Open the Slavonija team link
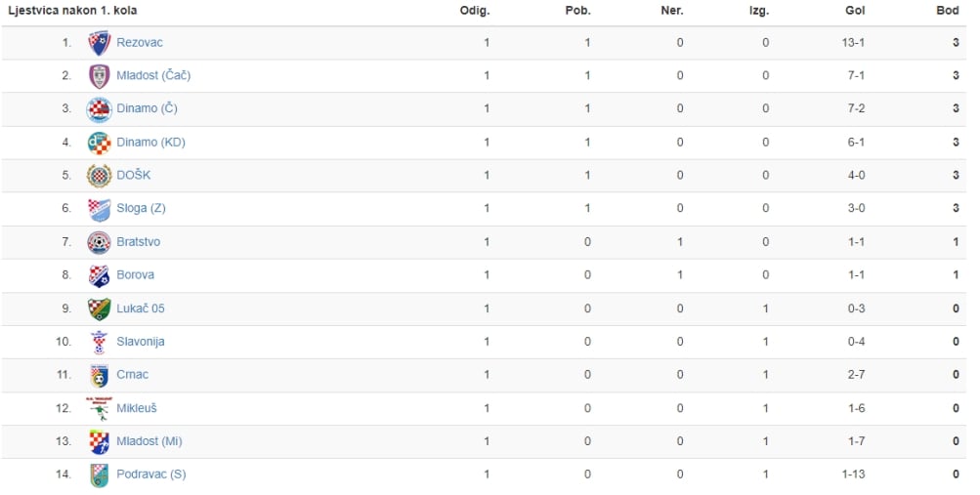Screen dimensions: 980x495 pos(141,342)
